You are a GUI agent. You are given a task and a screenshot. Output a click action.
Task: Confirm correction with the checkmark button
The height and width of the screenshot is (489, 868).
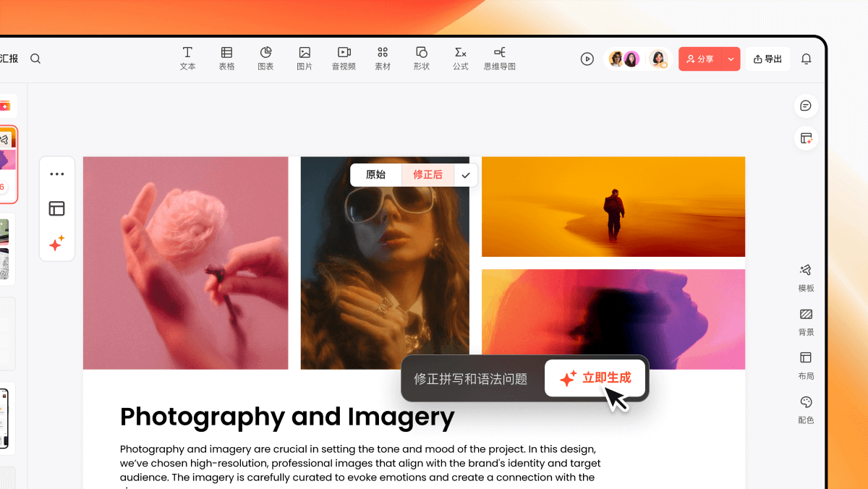[x=466, y=175]
